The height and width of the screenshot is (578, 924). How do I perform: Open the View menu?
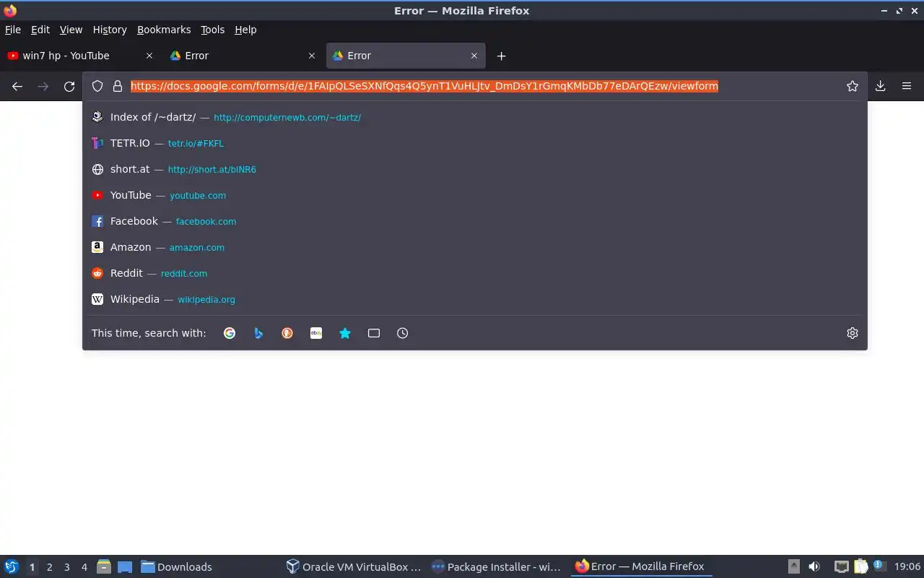click(71, 30)
